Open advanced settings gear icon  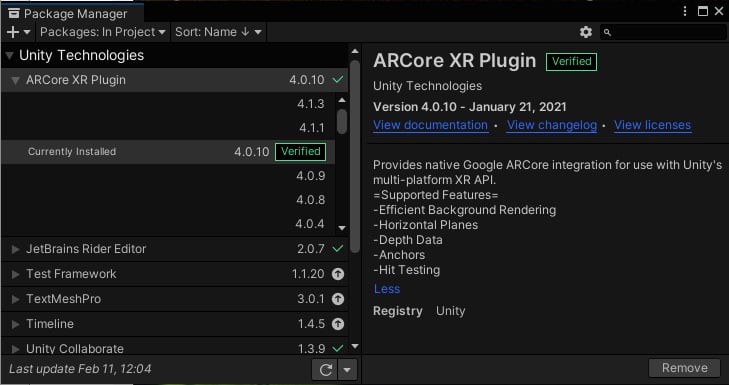[586, 32]
